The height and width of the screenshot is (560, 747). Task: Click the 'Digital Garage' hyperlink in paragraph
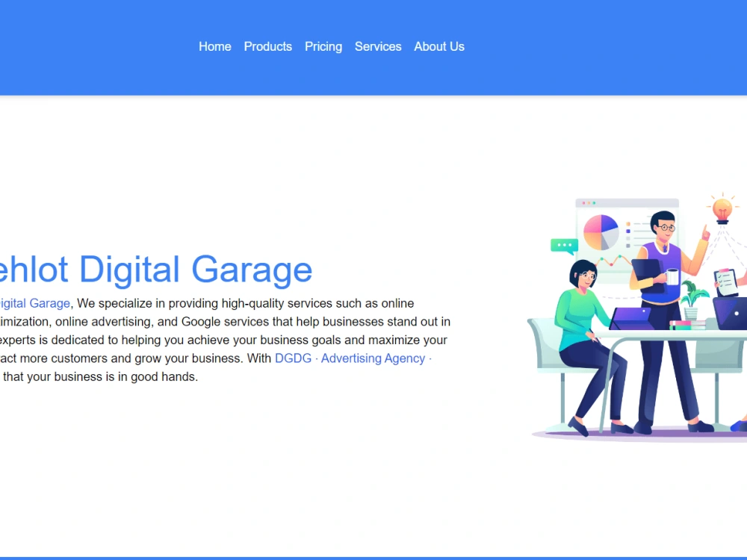[x=34, y=303]
